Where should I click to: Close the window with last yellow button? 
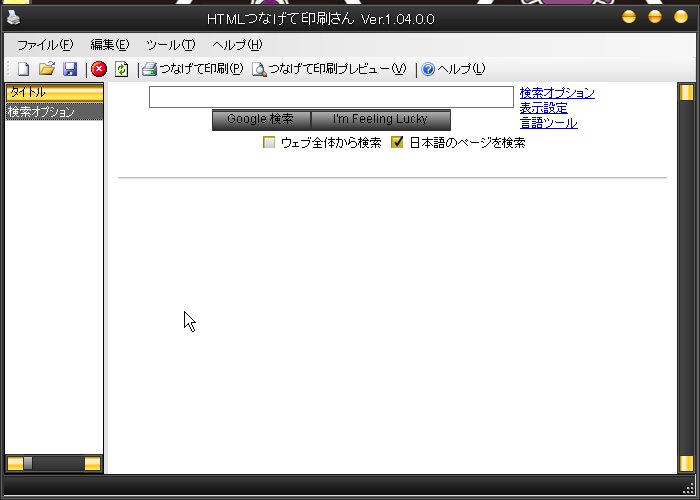(x=681, y=17)
